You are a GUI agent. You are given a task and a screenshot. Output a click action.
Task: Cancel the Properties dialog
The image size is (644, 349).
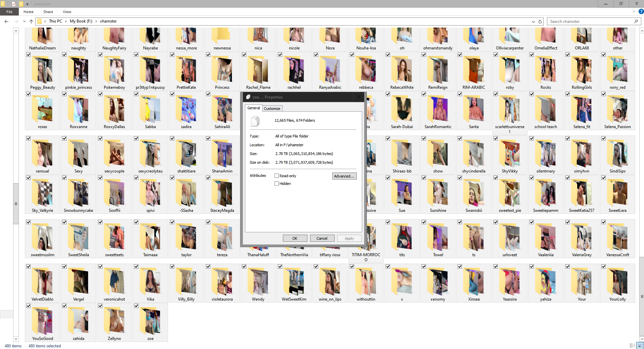tap(322, 238)
